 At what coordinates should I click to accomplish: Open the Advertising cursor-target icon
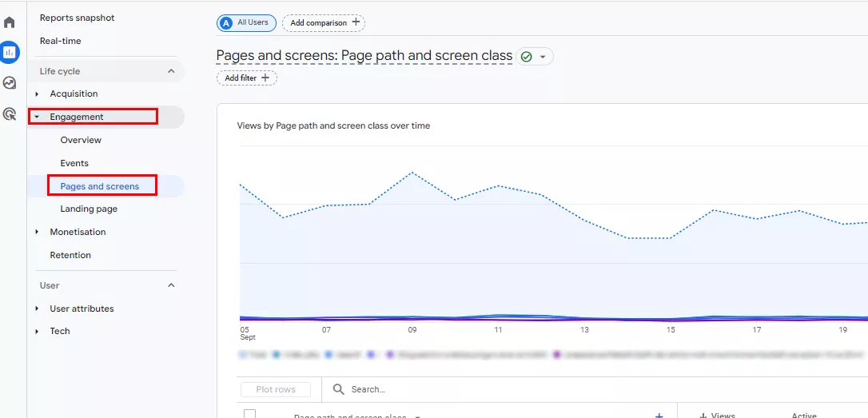10,114
